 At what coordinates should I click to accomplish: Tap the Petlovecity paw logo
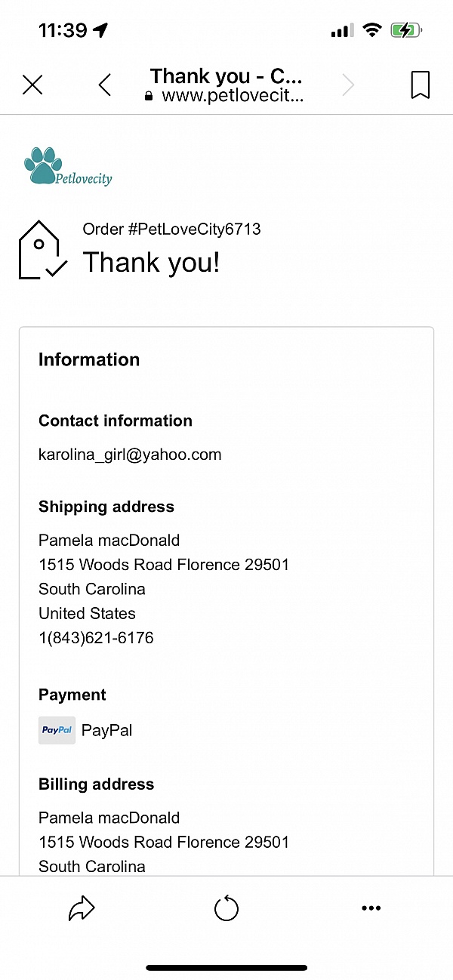click(68, 167)
